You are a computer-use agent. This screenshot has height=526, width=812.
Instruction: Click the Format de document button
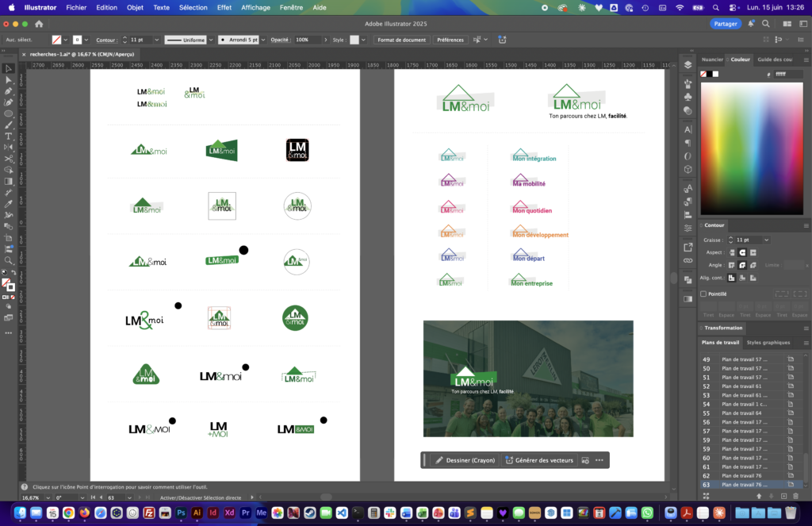(401, 40)
